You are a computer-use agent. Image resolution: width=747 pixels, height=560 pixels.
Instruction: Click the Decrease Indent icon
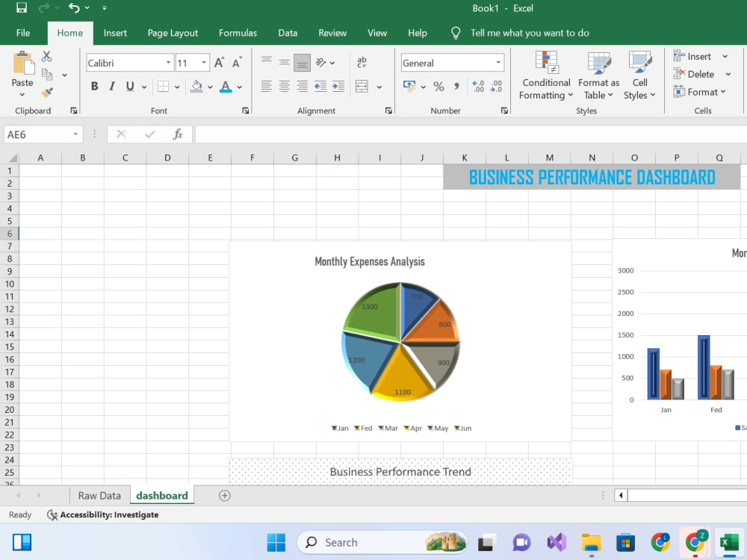tap(320, 87)
